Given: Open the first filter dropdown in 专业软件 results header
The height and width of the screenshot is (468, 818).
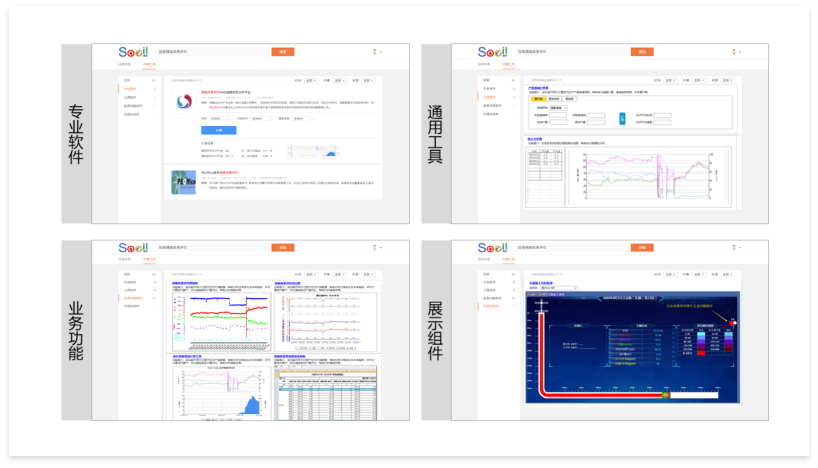Looking at the screenshot, I should (x=311, y=80).
